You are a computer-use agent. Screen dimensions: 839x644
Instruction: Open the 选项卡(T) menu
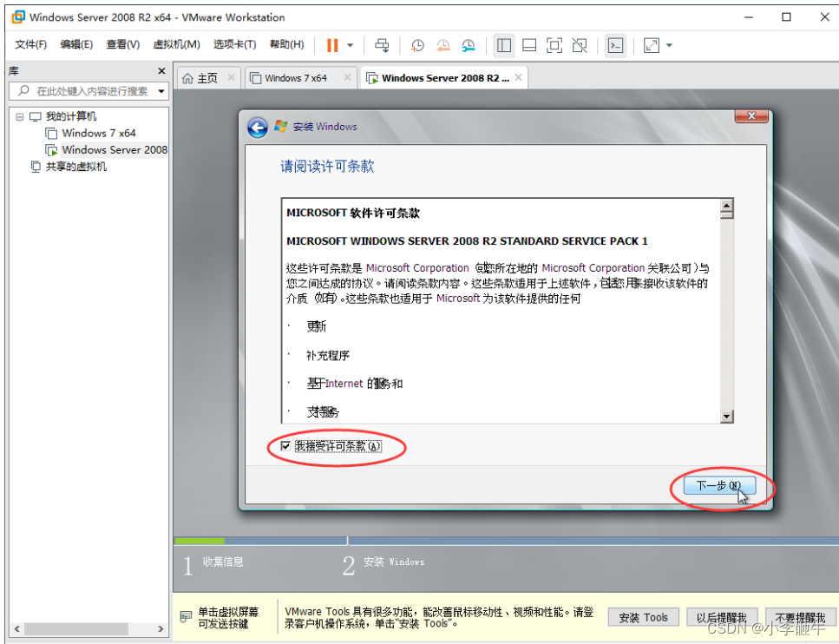pos(235,44)
